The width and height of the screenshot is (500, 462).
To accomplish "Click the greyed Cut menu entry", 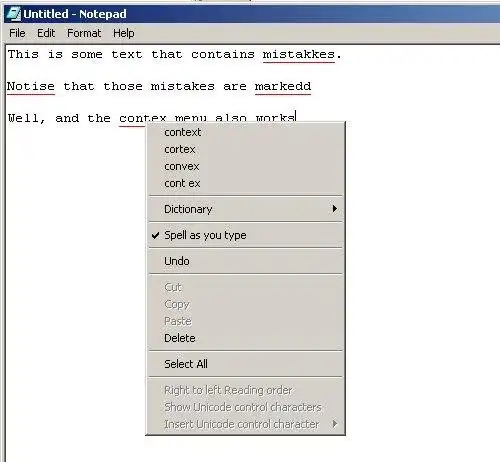I will point(245,287).
